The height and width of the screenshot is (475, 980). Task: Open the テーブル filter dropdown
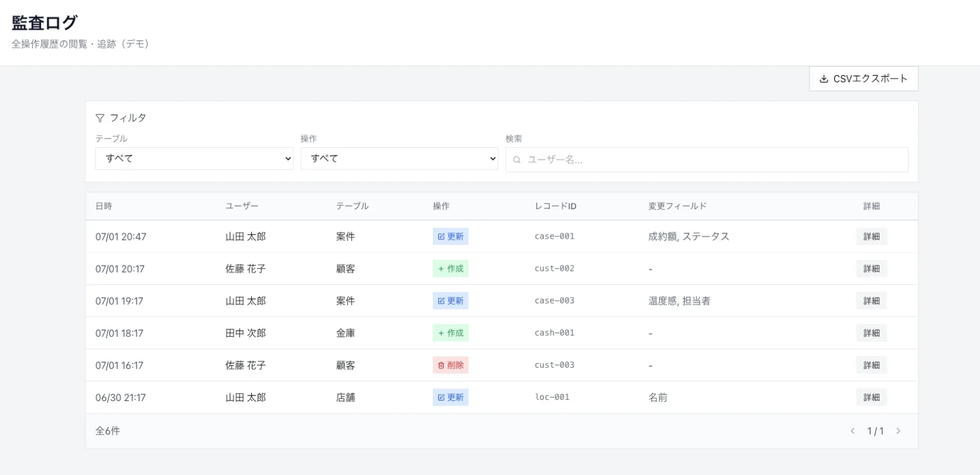coord(194,159)
